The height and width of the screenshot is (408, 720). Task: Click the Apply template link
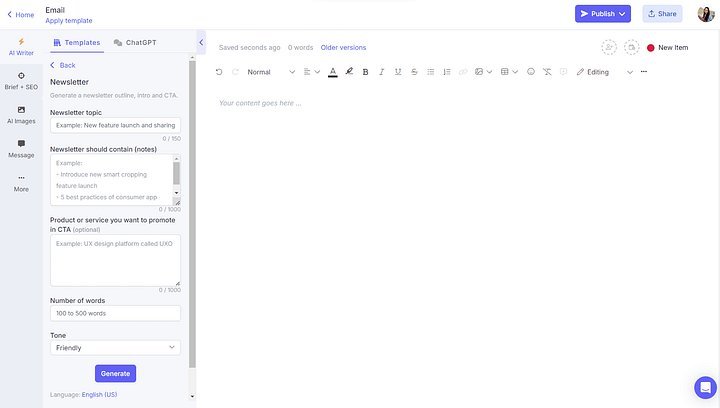[x=68, y=21]
